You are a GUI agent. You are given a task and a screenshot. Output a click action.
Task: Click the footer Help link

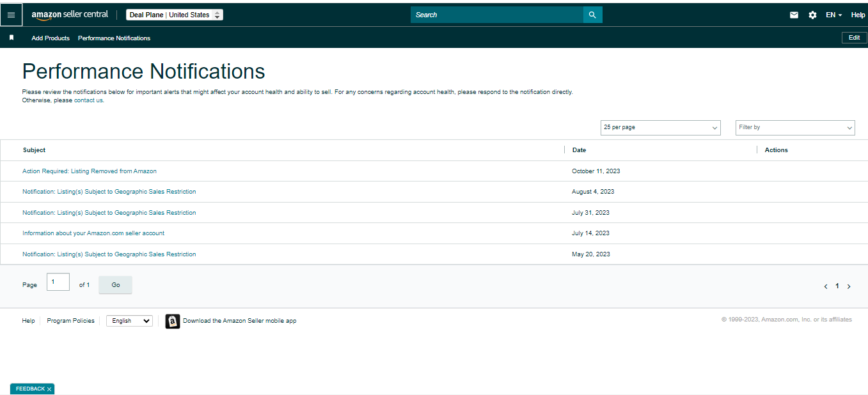[28, 321]
